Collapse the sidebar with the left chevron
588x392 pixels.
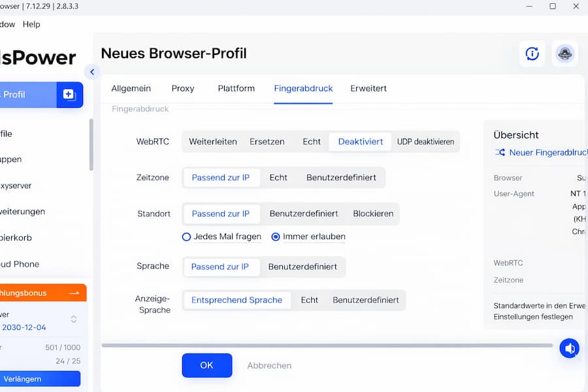point(92,72)
